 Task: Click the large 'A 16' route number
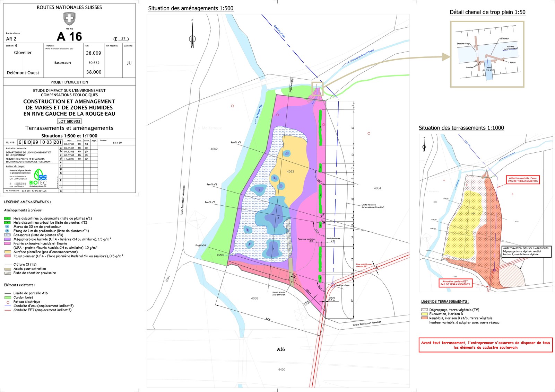69,37
